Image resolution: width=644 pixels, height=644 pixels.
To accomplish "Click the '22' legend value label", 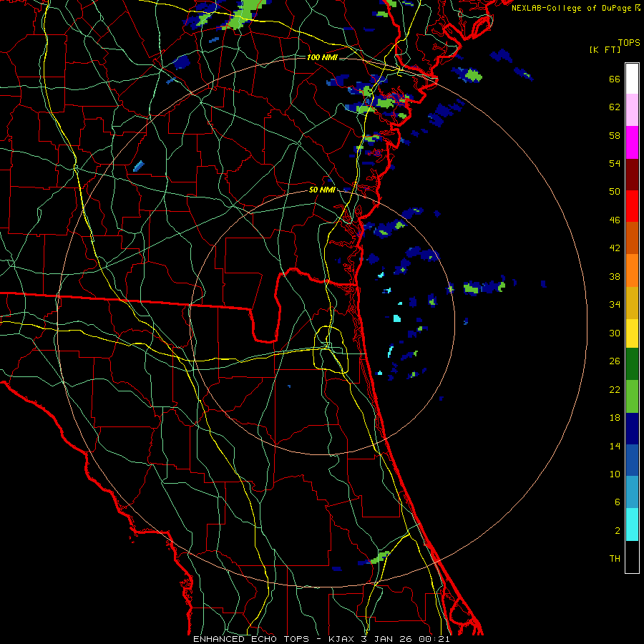I will point(615,389).
